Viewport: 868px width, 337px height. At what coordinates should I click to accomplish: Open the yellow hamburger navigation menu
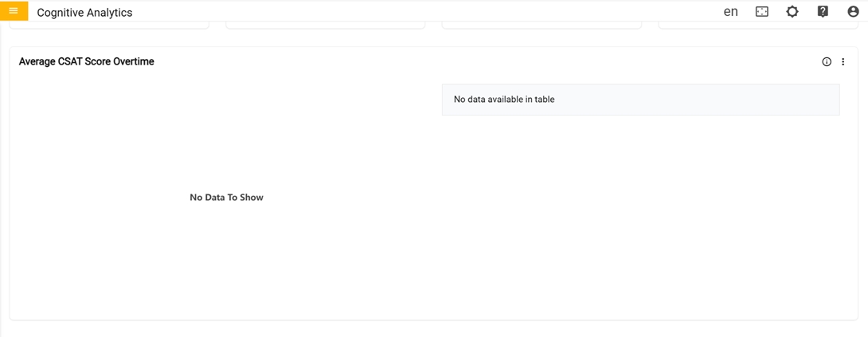pos(14,11)
